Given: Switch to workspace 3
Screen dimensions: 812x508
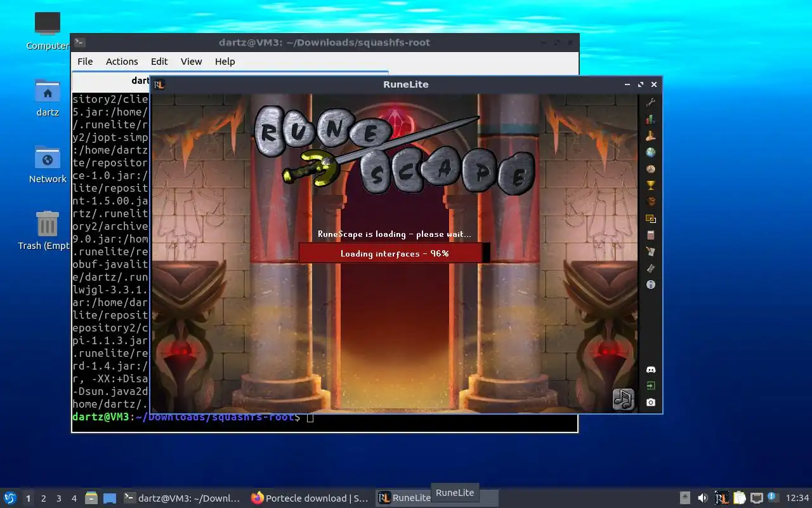Looking at the screenshot, I should (58, 498).
